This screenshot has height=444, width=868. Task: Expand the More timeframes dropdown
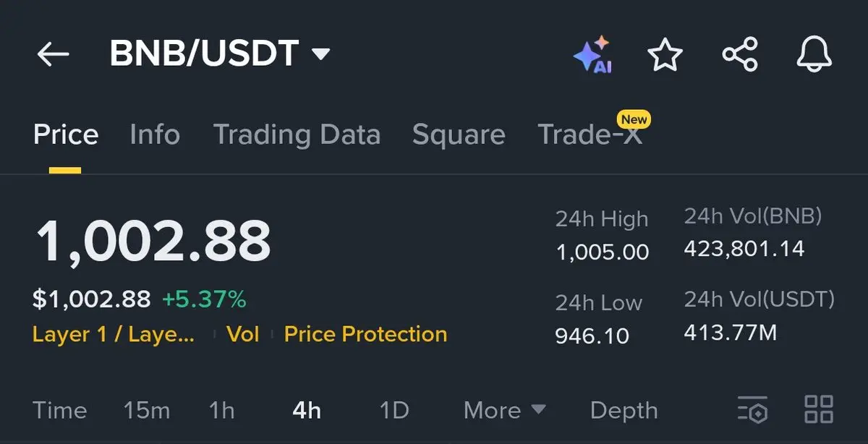[505, 411]
